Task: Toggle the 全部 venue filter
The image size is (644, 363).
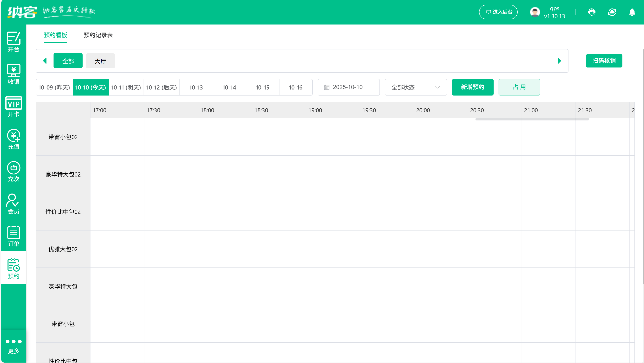Action: coord(68,61)
